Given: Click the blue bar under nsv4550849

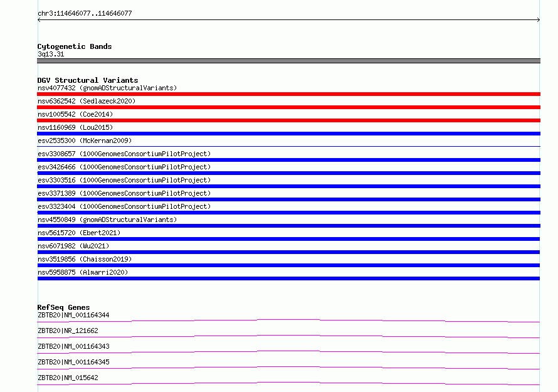Looking at the screenshot, I should (x=288, y=226).
